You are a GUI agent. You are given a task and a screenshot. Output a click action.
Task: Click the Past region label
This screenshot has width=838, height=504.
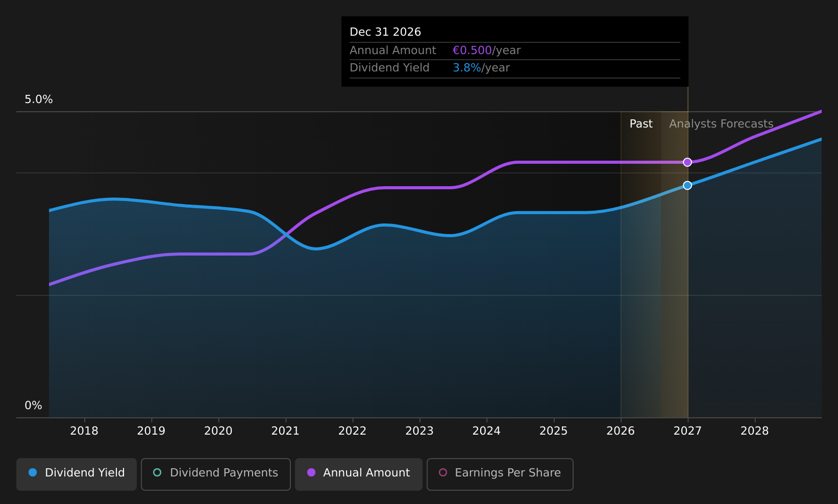[641, 124]
